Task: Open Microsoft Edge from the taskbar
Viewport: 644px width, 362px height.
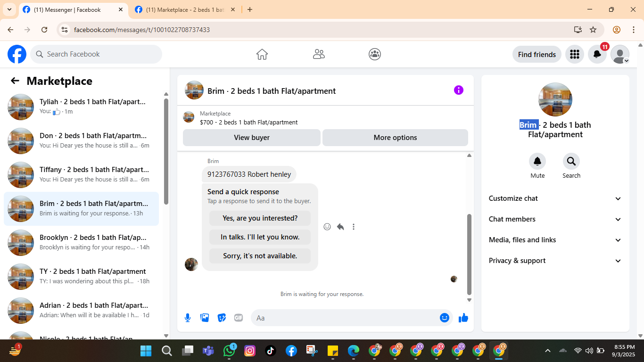Action: coord(354,351)
